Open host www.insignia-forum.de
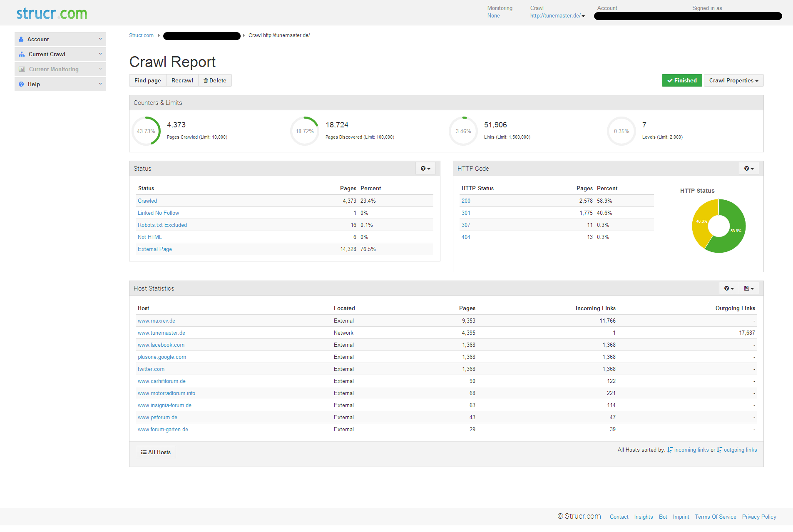Image resolution: width=793 pixels, height=532 pixels. pyautogui.click(x=165, y=405)
